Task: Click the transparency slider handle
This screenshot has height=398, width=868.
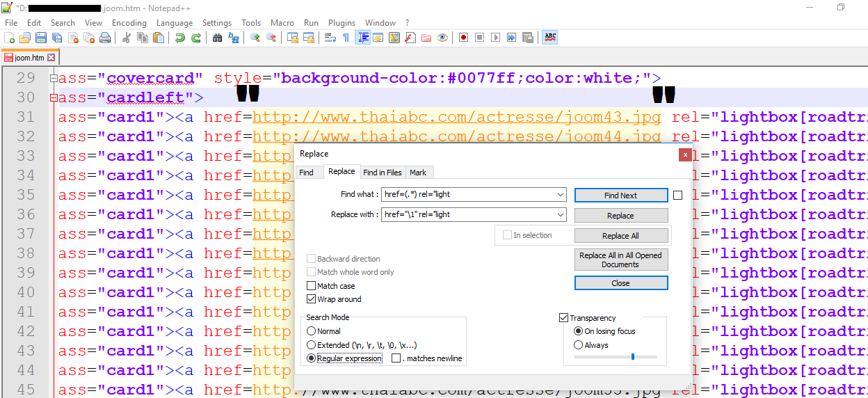Action: 632,356
